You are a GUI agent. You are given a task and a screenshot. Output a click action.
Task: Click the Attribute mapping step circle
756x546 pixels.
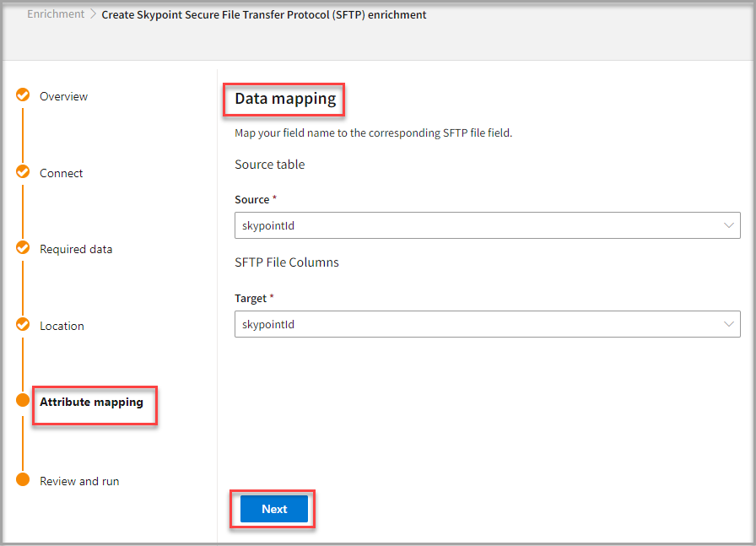(x=23, y=401)
